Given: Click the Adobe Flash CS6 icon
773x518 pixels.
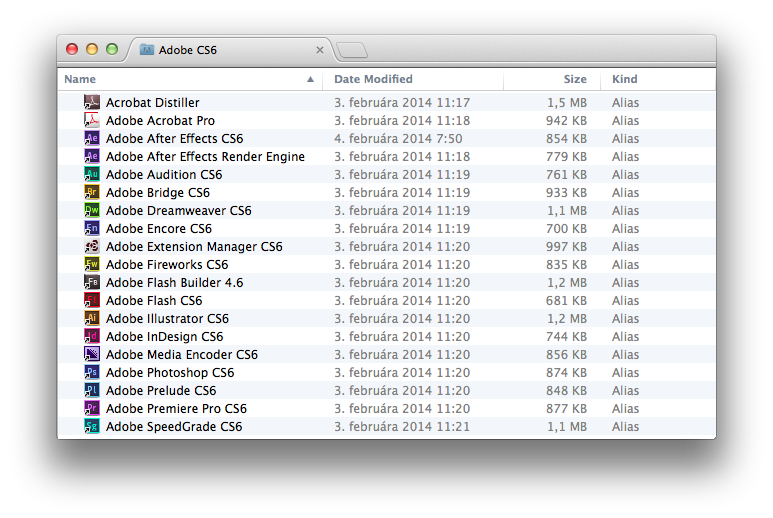Looking at the screenshot, I should click(92, 300).
